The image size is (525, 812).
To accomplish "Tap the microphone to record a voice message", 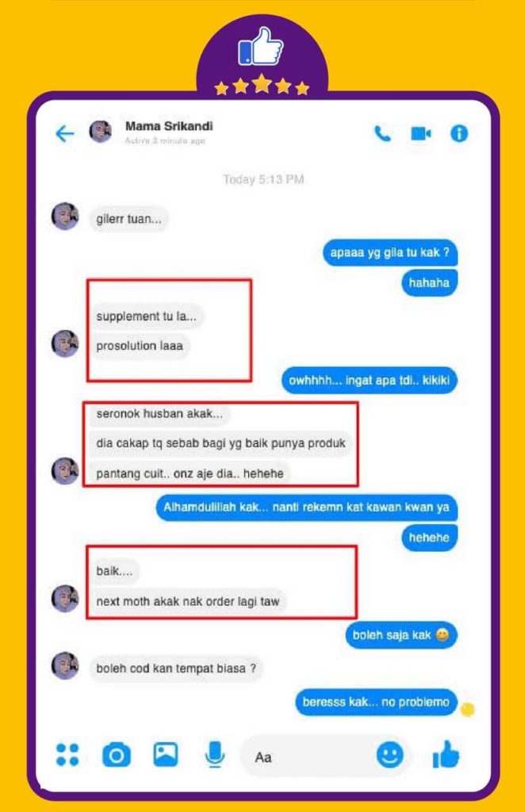I will [214, 754].
